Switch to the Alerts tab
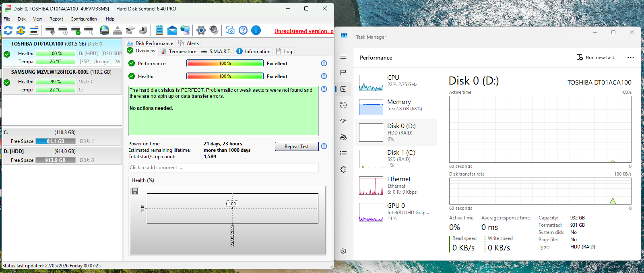The width and height of the screenshot is (644, 273). pyautogui.click(x=189, y=43)
